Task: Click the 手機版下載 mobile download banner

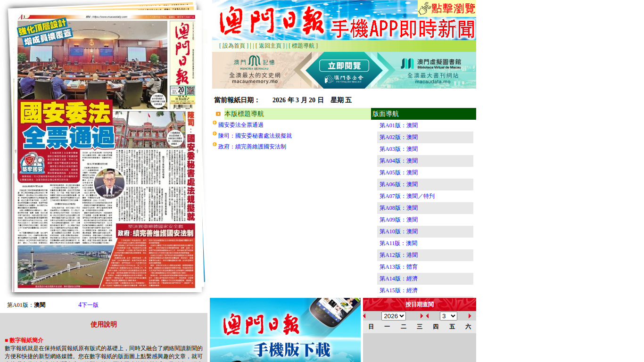Action: [285, 330]
